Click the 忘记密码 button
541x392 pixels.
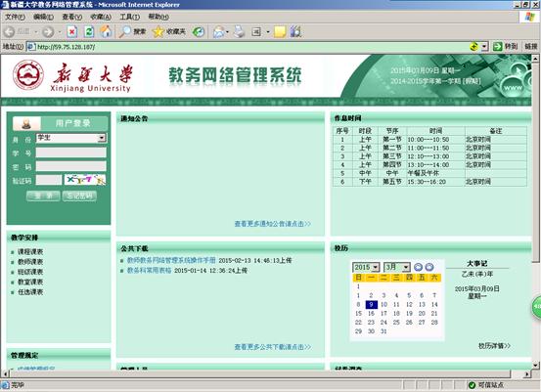click(x=79, y=196)
